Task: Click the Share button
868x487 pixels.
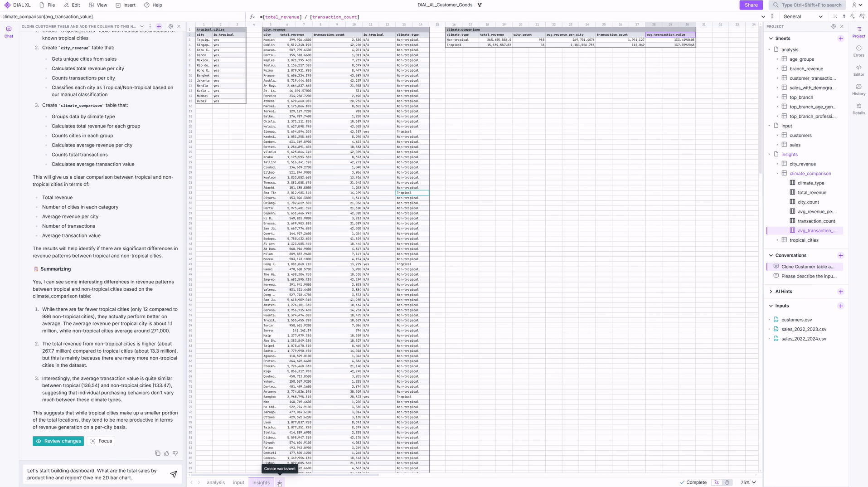Action: tap(751, 5)
